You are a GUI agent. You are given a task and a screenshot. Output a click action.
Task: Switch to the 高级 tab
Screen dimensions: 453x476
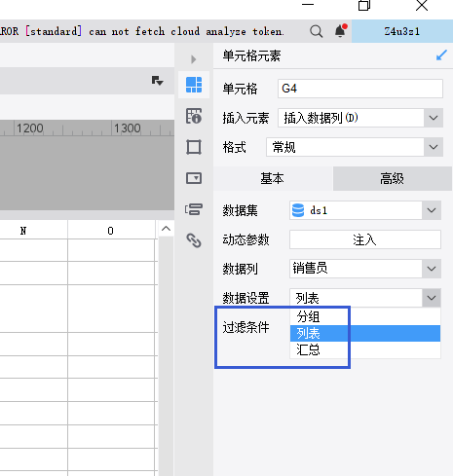(x=393, y=178)
